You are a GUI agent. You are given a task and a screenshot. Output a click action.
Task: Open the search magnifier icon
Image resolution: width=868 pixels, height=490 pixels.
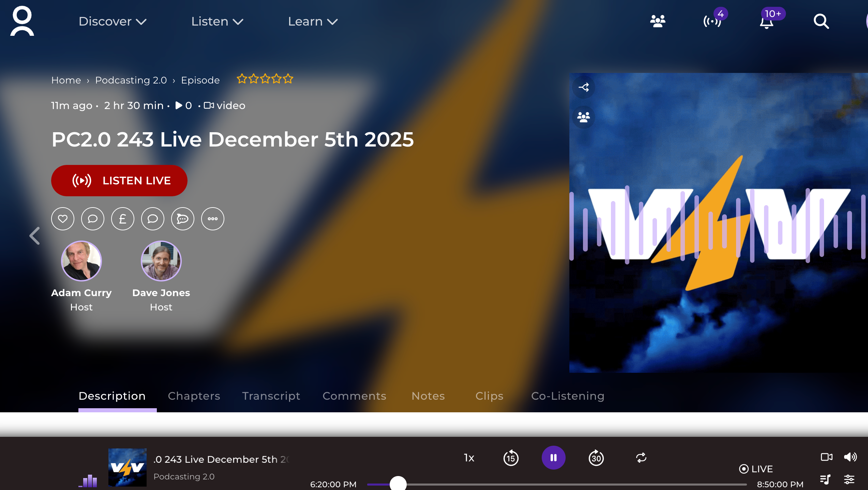click(821, 22)
